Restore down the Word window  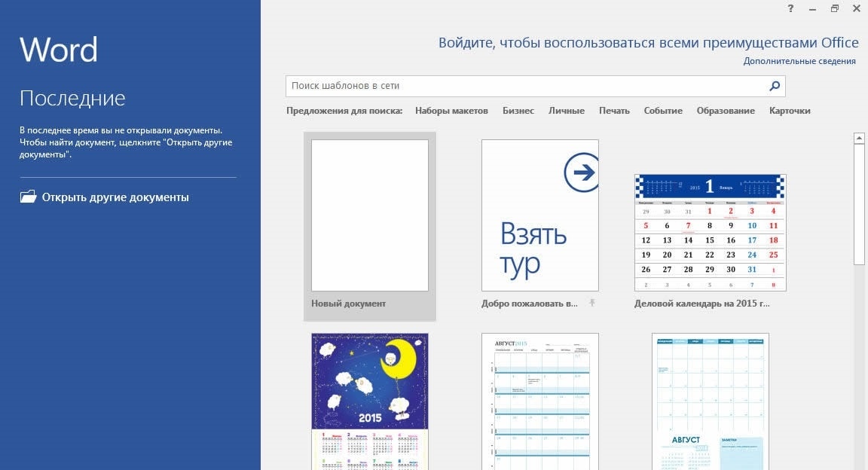pos(834,8)
